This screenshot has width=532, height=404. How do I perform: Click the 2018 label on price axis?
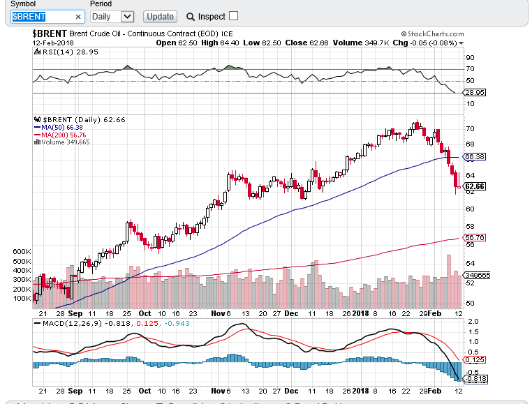pyautogui.click(x=360, y=313)
